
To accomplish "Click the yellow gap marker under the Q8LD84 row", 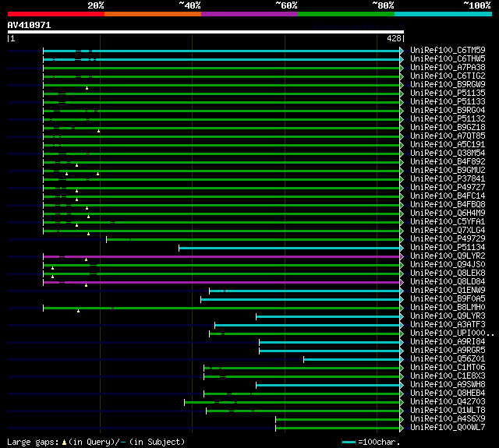I will click(86, 285).
